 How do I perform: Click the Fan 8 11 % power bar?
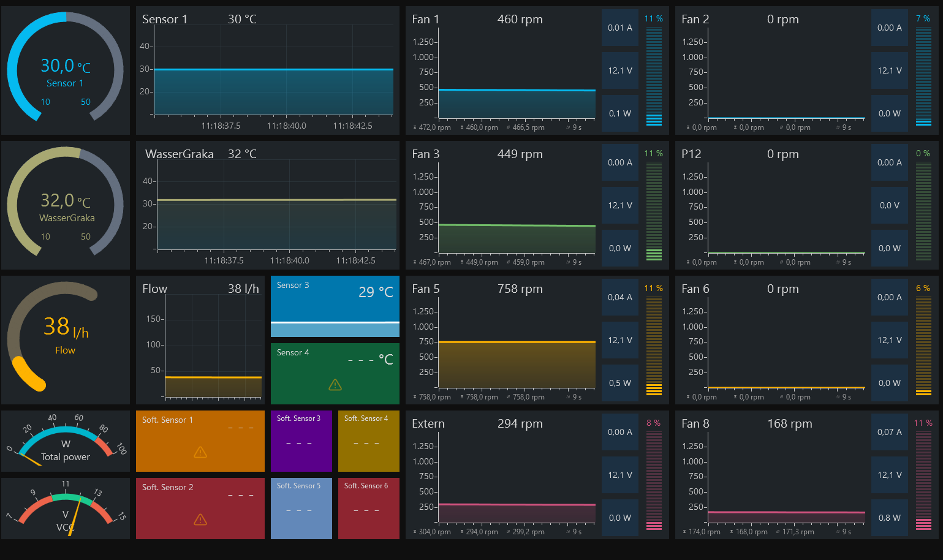923,480
